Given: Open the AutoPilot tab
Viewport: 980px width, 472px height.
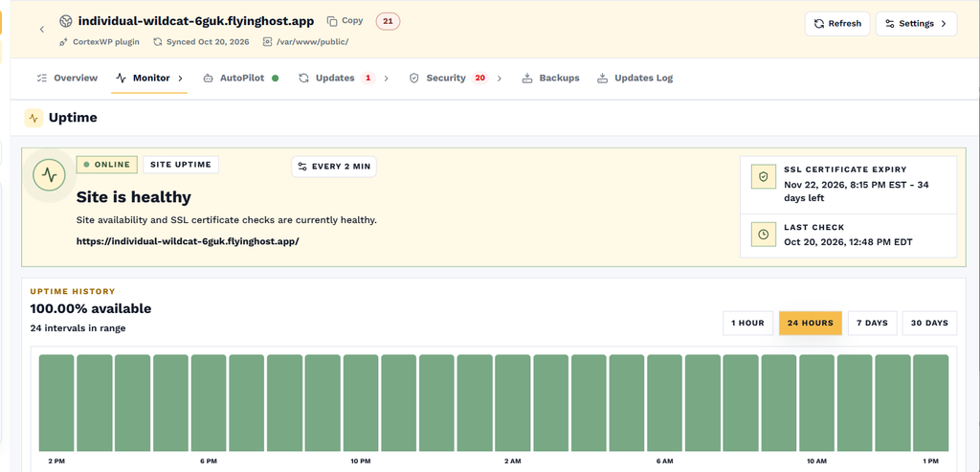Looking at the screenshot, I should tap(242, 79).
